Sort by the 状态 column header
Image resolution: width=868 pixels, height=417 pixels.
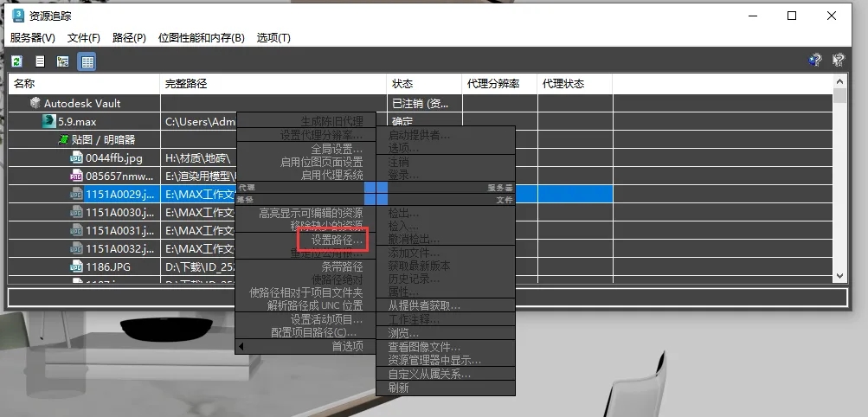425,84
